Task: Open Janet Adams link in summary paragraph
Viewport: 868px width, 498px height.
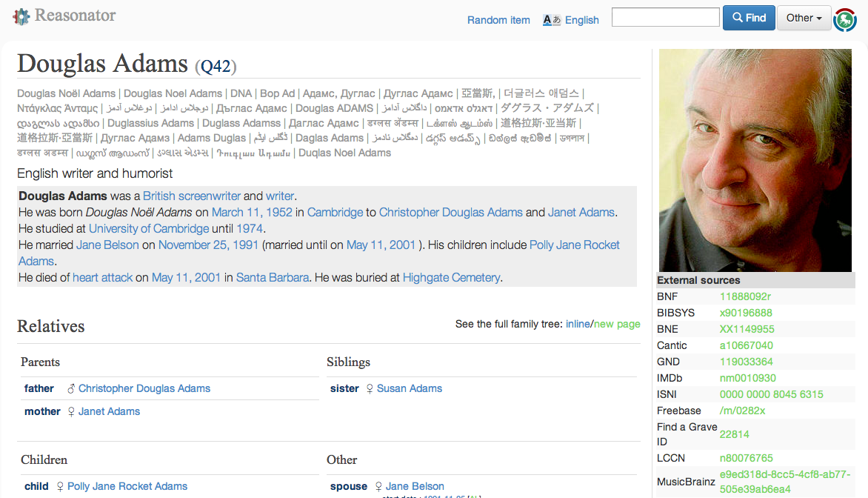Action: point(581,212)
